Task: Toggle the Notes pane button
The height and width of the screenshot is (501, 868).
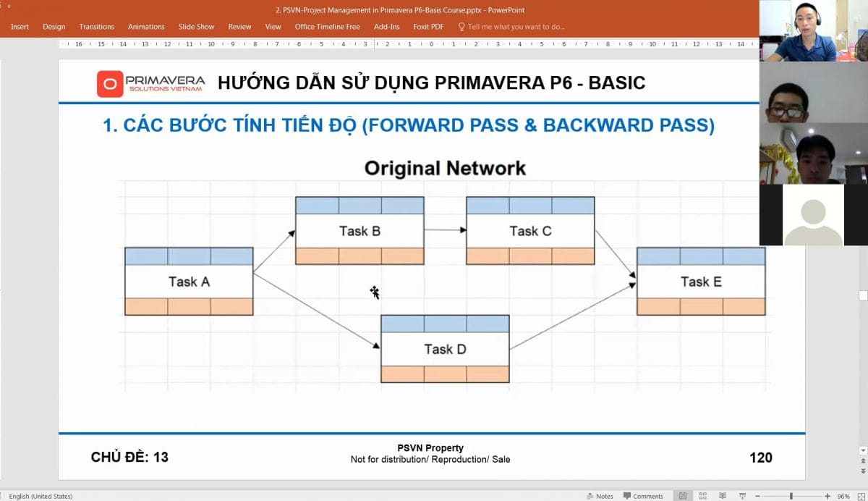Action: (600, 496)
